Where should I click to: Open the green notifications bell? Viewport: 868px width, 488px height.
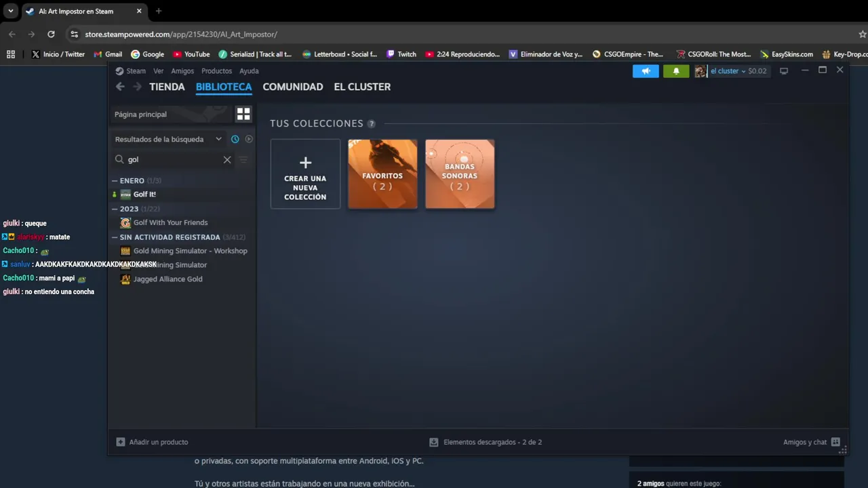[676, 71]
